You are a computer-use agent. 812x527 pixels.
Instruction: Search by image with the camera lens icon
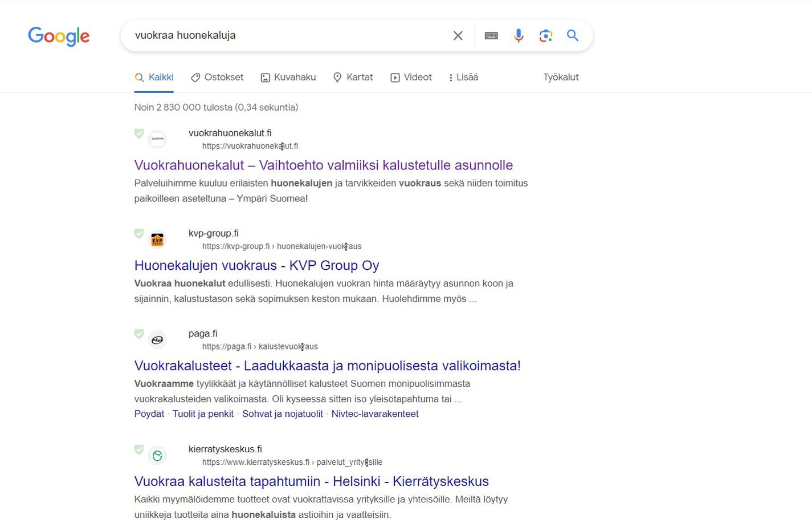click(x=546, y=36)
